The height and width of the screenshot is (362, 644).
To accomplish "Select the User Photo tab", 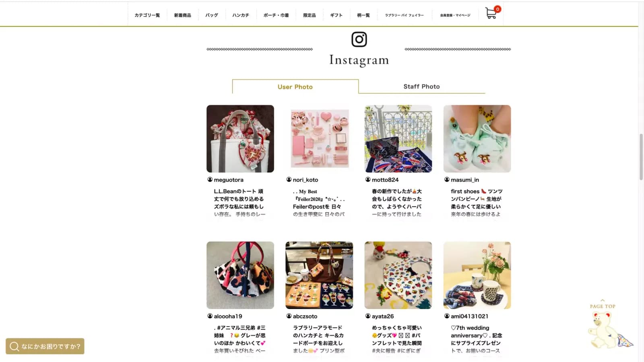I will pyautogui.click(x=295, y=87).
